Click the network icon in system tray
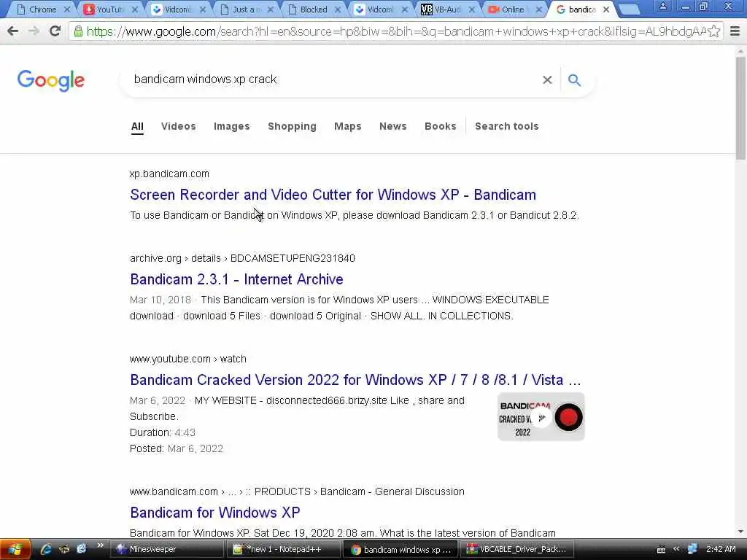 (692, 549)
